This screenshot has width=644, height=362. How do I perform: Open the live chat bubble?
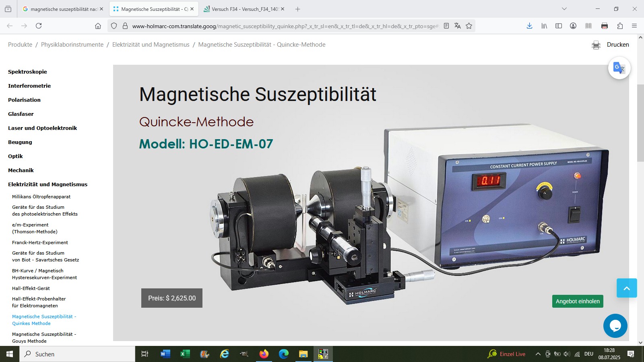pos(615,326)
